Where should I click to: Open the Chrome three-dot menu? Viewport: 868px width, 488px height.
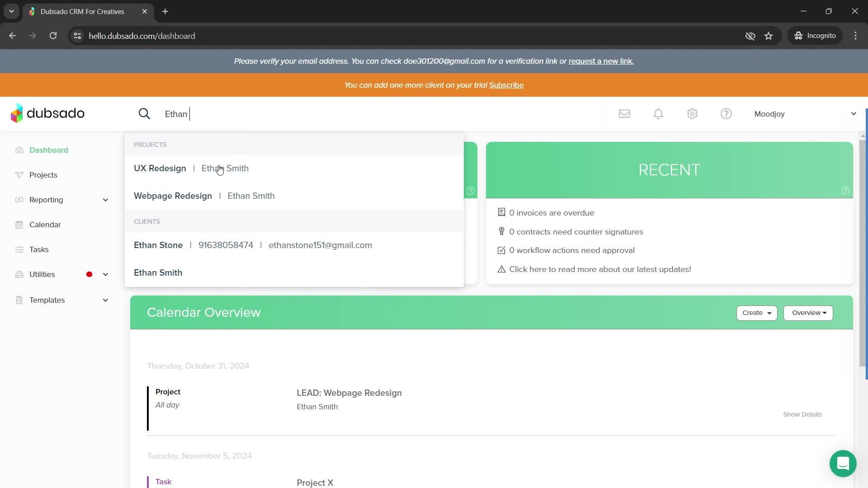[x=855, y=36]
